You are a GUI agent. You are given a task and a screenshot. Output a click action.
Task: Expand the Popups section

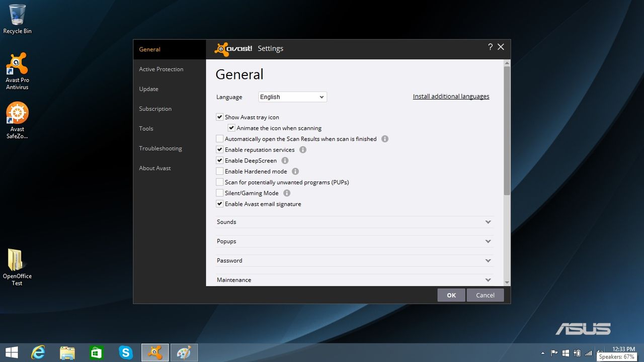click(x=355, y=241)
